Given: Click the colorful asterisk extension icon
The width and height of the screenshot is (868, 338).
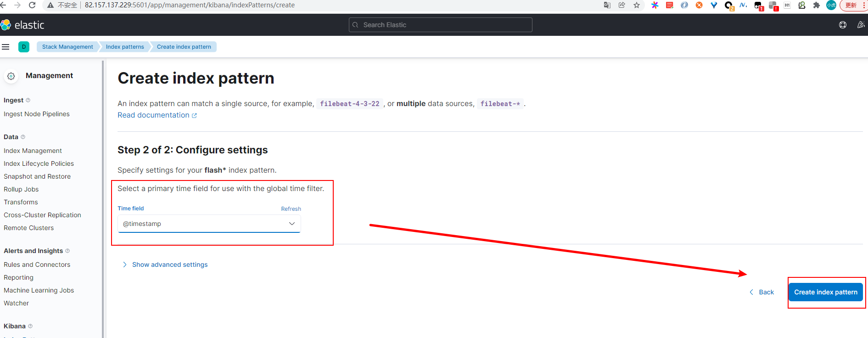Looking at the screenshot, I should click(x=655, y=5).
